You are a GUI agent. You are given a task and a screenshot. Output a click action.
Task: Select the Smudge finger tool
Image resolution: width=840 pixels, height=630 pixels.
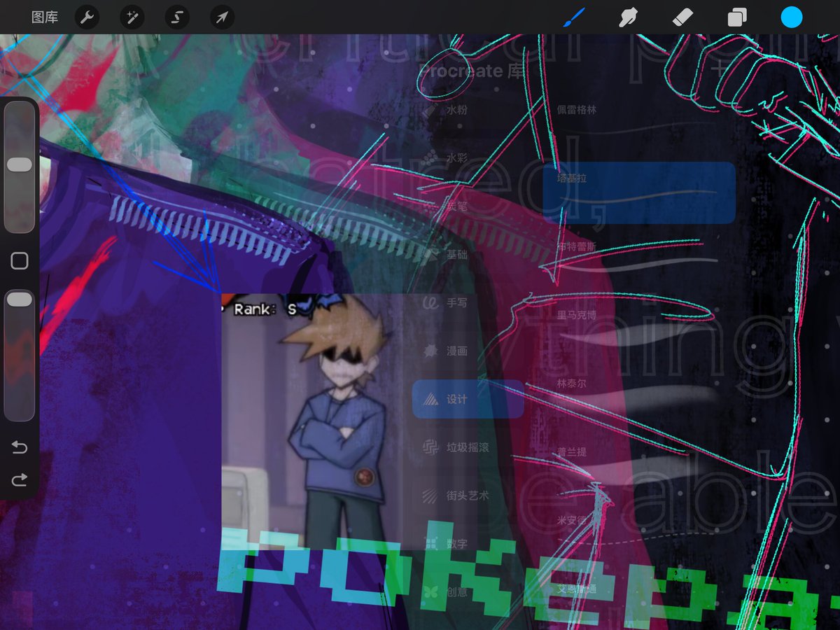(628, 17)
